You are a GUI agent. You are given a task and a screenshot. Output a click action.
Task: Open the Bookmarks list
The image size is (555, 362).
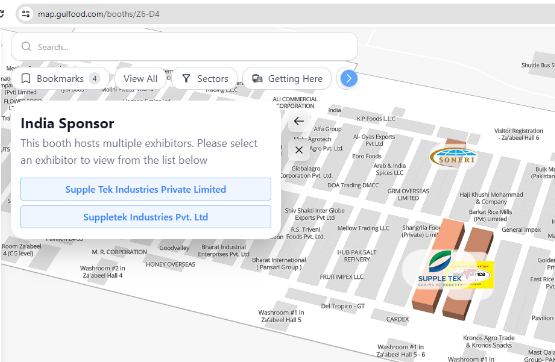(x=60, y=79)
